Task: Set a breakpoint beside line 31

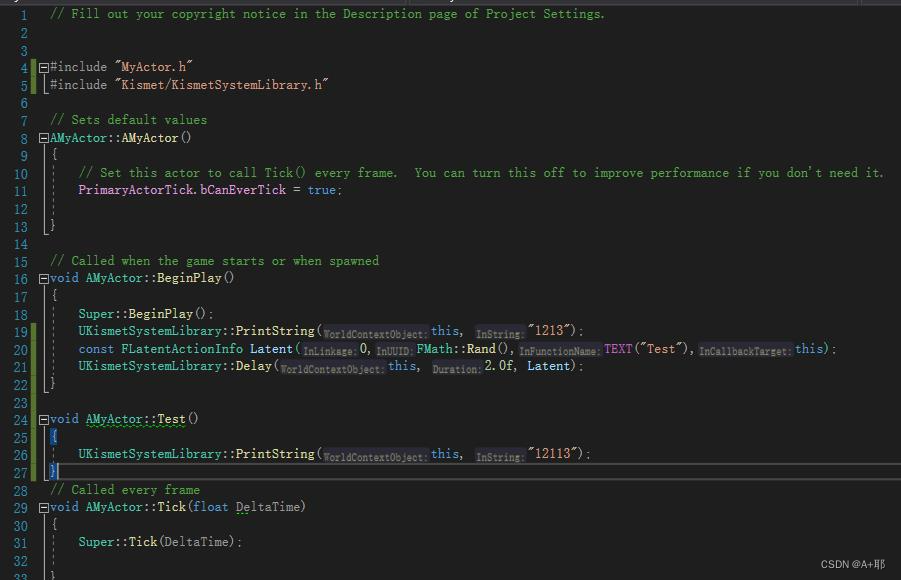Action: click(12, 541)
